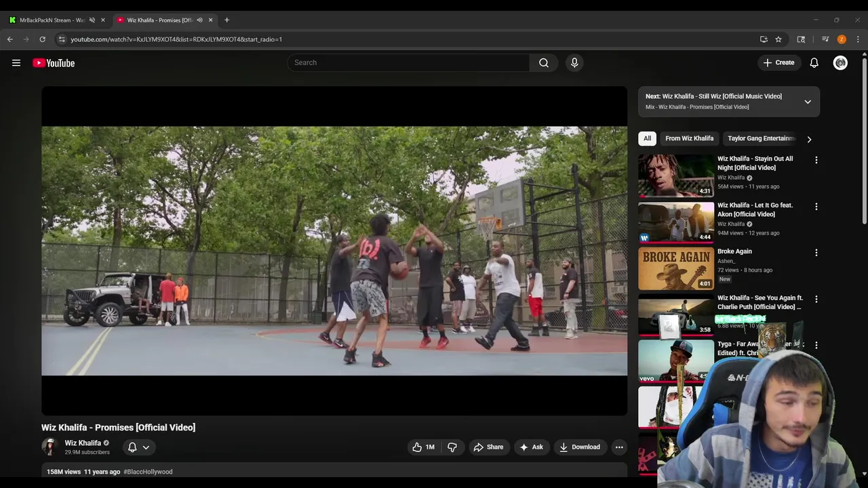Open notification preferences chevron beside bell

pyautogui.click(x=146, y=447)
